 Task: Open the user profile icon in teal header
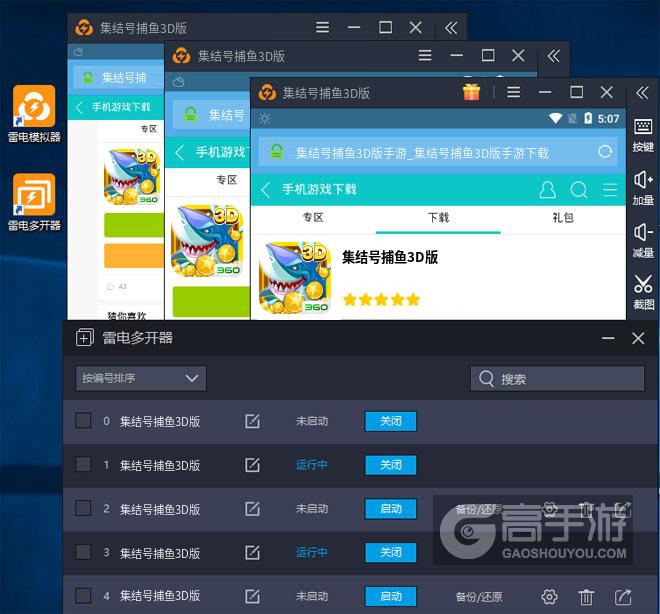click(x=547, y=190)
